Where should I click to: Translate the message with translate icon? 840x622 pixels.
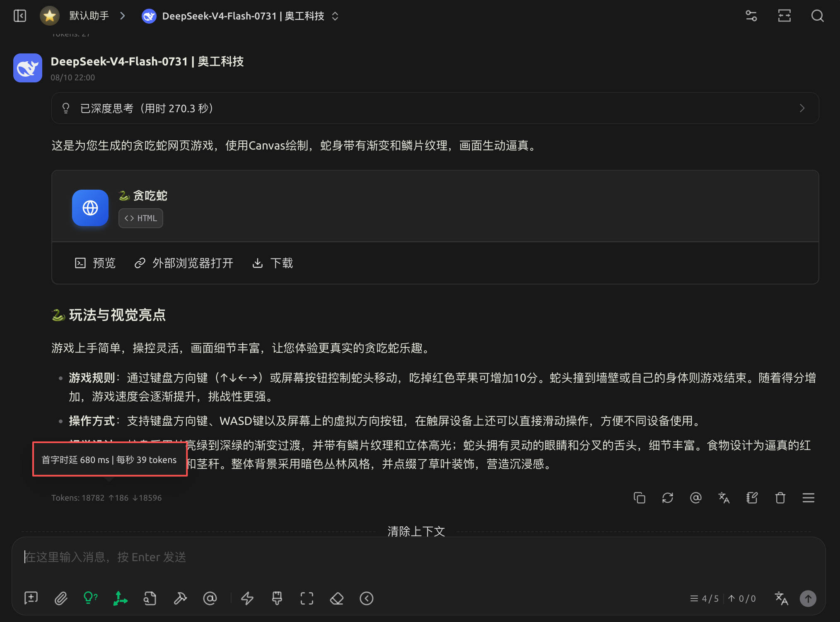coord(724,498)
